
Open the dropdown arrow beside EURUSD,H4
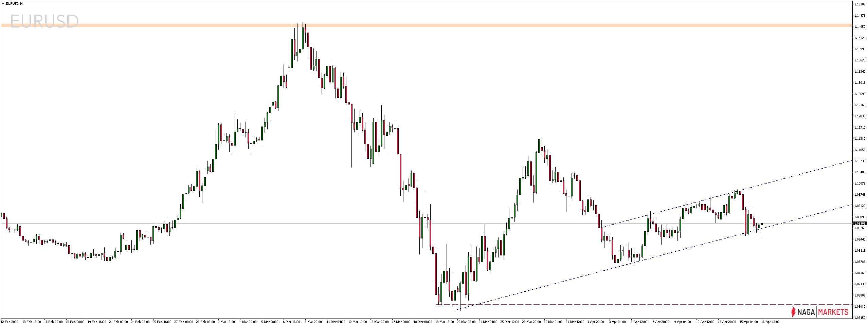[3, 4]
